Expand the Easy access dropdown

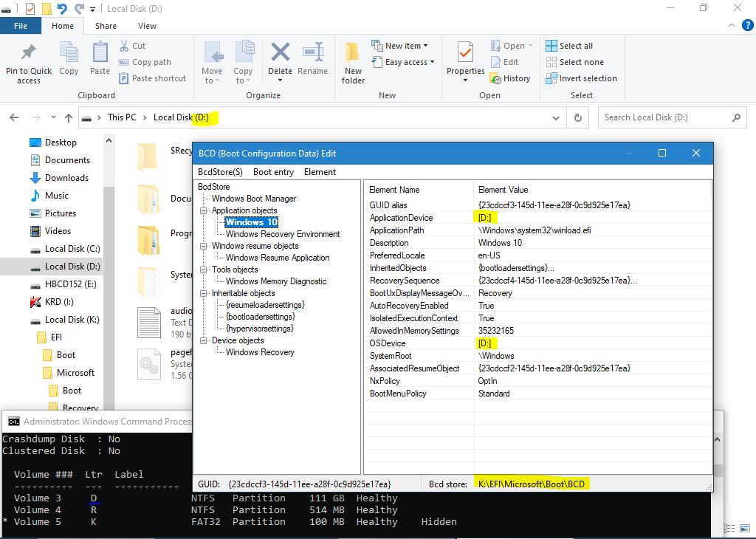pos(409,62)
